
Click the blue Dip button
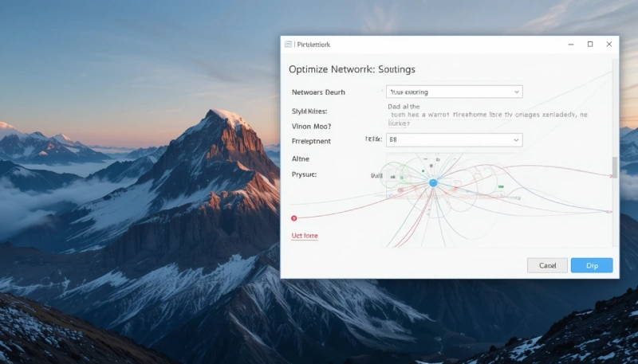592,265
